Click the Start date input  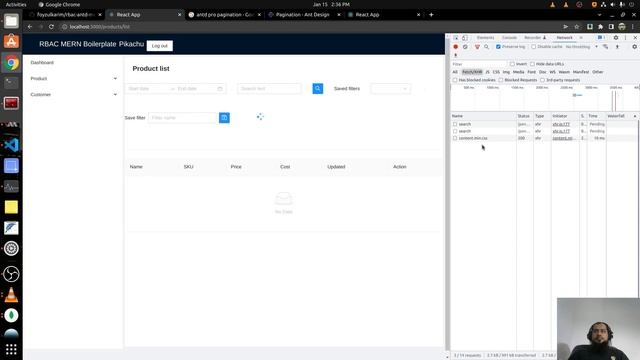pos(147,89)
